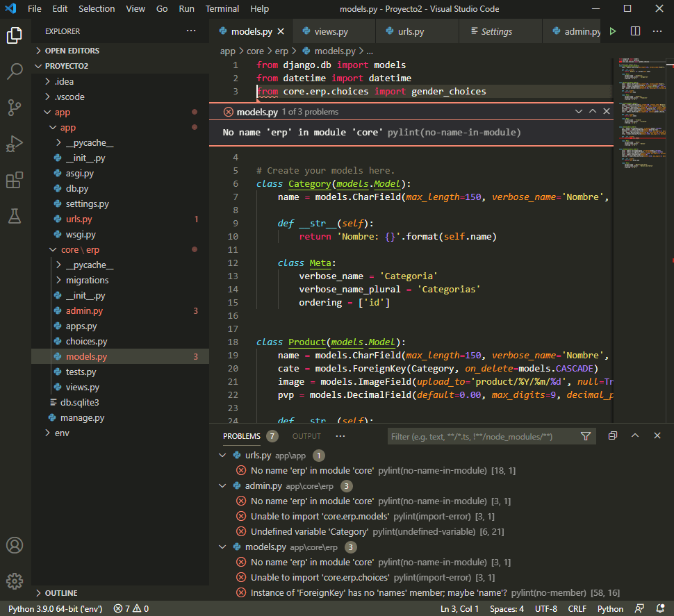This screenshot has height=616, width=674.
Task: Click the feedback icon in status bar
Action: [640, 608]
